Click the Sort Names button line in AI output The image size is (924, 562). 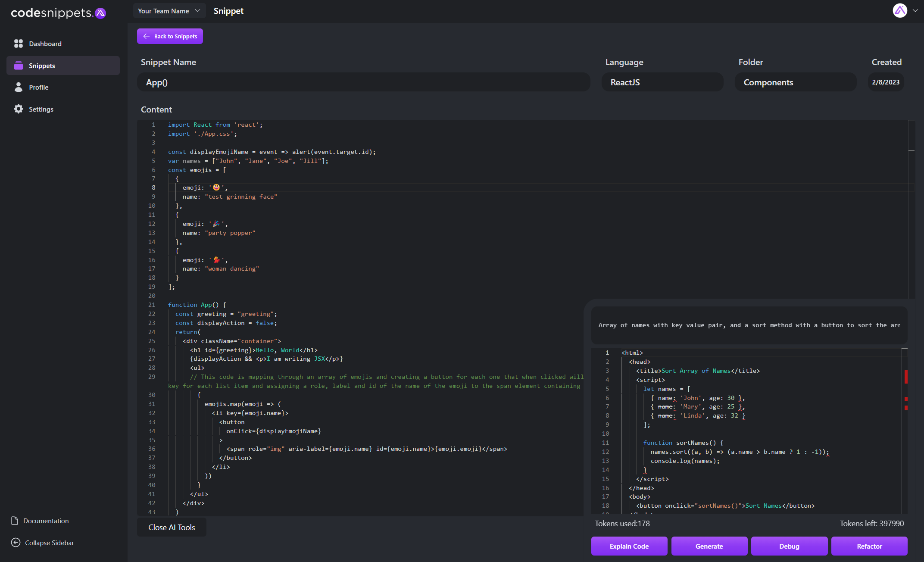pos(725,506)
